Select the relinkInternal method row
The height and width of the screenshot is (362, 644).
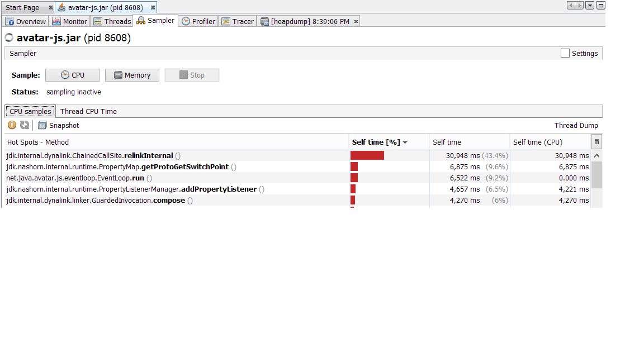point(168,156)
